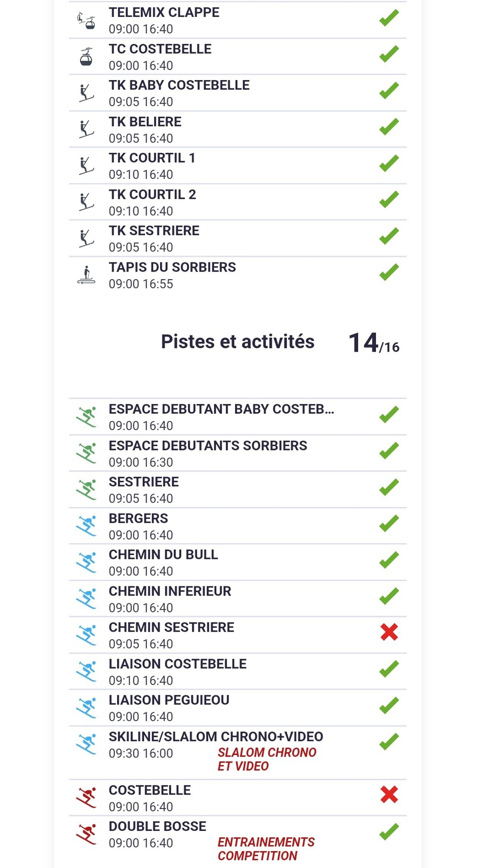Click the green checkmark for Liaison Peguieou
494x868 pixels.
389,705
